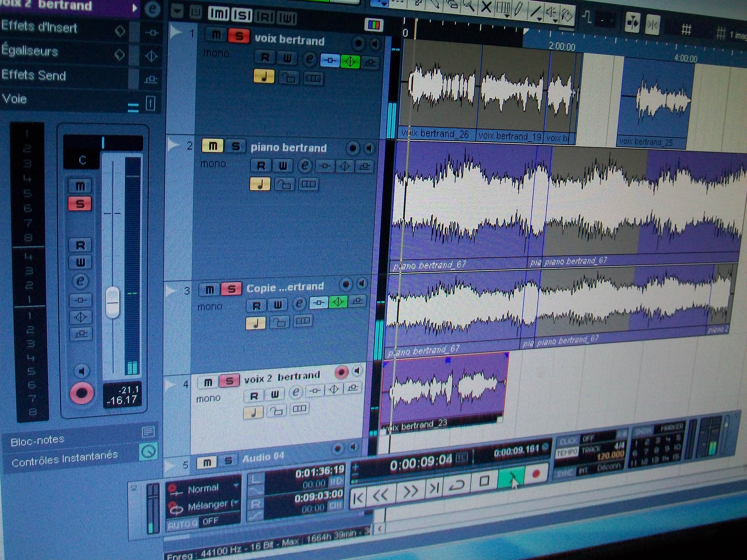Click the inserts state icon on piano bertrand track

pyautogui.click(x=325, y=166)
